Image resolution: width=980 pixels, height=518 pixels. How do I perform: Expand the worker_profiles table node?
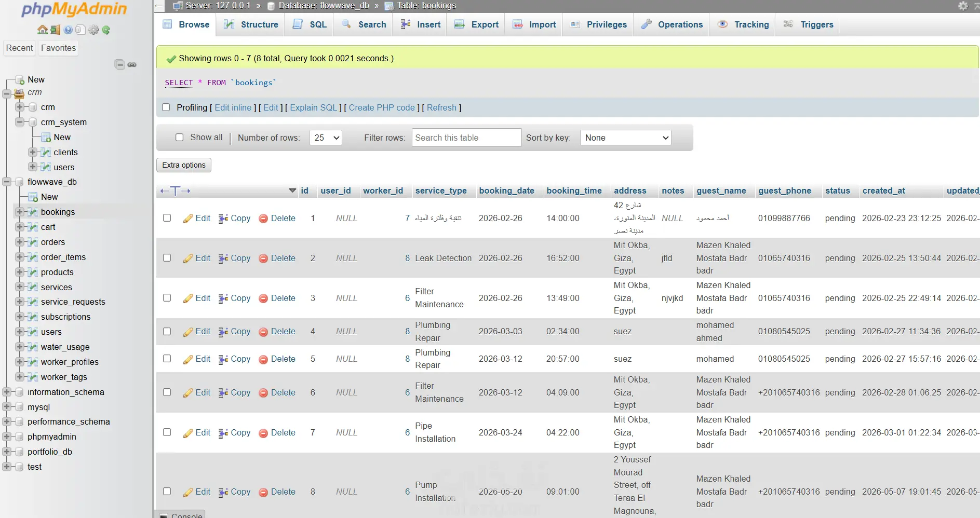tap(20, 362)
